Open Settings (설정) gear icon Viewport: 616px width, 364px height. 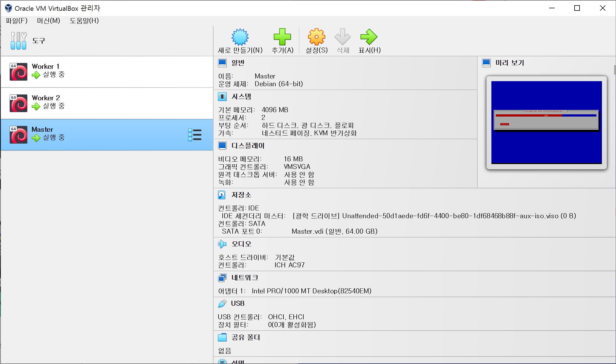317,37
